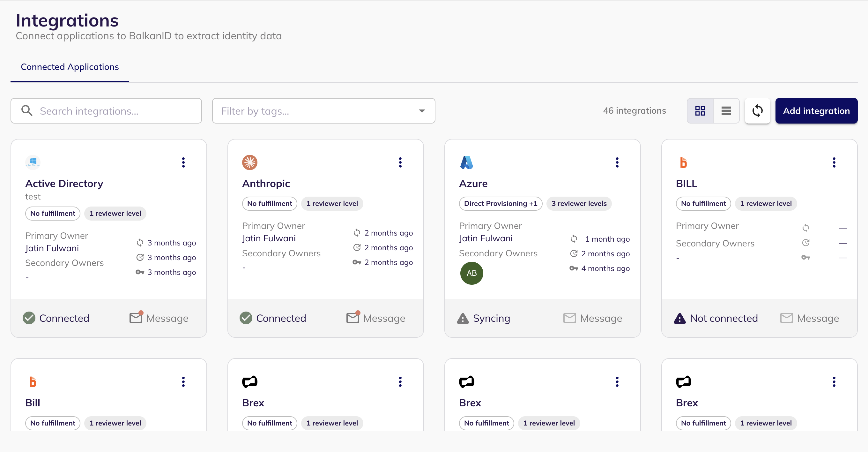868x452 pixels.
Task: Click the Syncing warning icon on Azure
Action: click(463, 318)
